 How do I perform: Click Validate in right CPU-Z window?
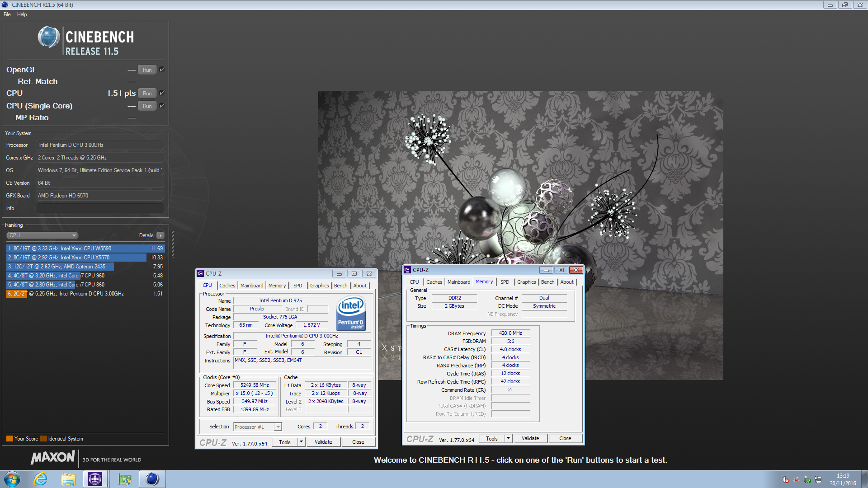530,439
